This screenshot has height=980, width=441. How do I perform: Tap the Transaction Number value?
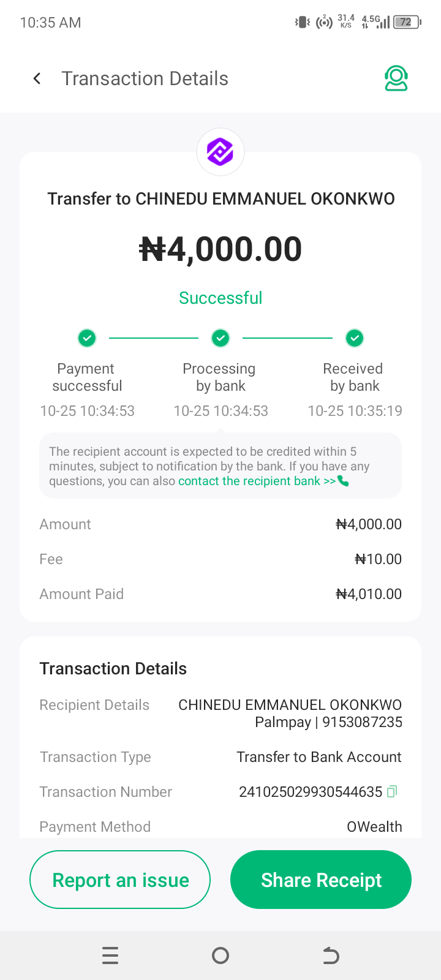point(311,792)
